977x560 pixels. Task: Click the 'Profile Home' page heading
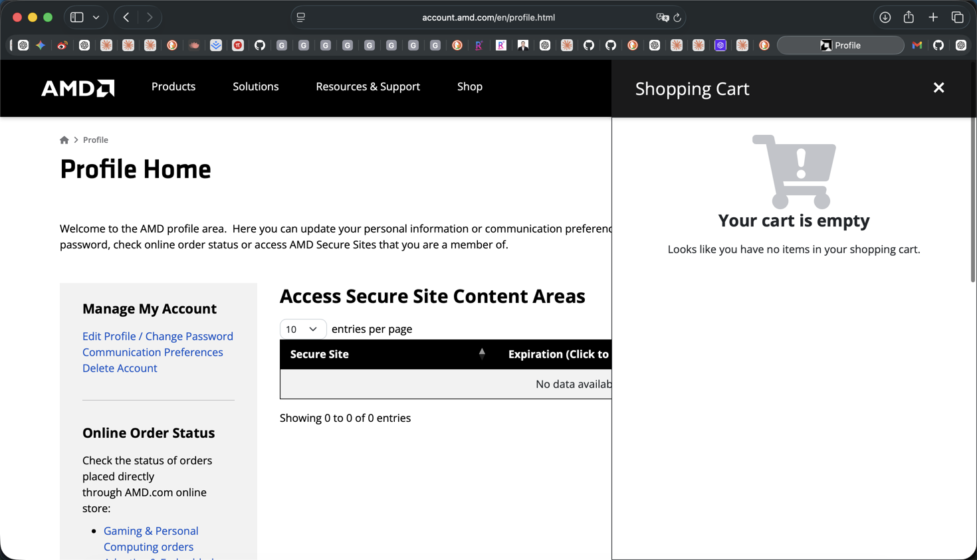[136, 169]
